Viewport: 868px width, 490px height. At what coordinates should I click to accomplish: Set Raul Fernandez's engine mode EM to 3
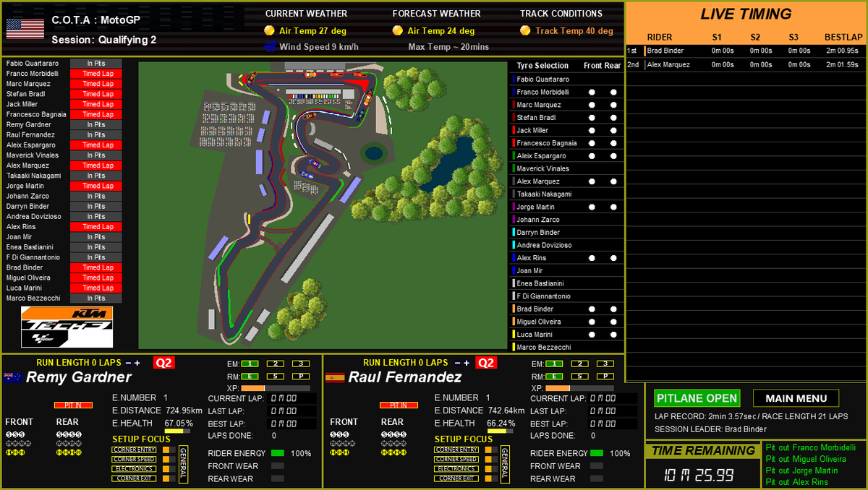605,364
